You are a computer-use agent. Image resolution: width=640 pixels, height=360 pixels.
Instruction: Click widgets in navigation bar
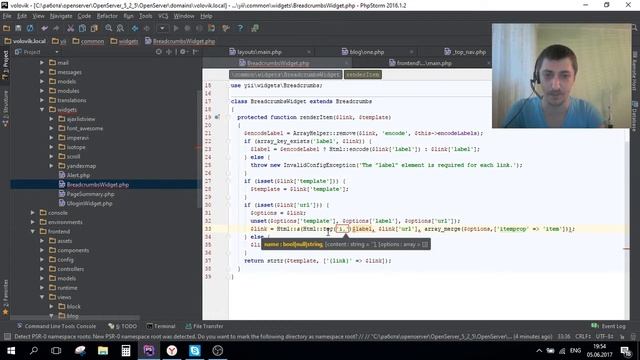(x=124, y=41)
